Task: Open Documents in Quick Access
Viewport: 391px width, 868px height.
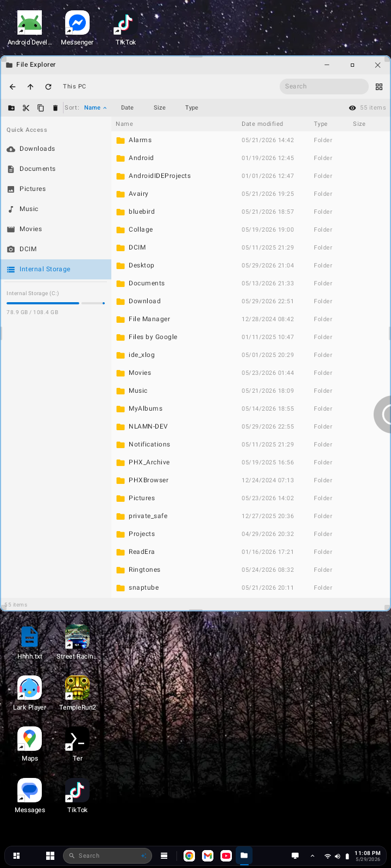Action: [56, 169]
